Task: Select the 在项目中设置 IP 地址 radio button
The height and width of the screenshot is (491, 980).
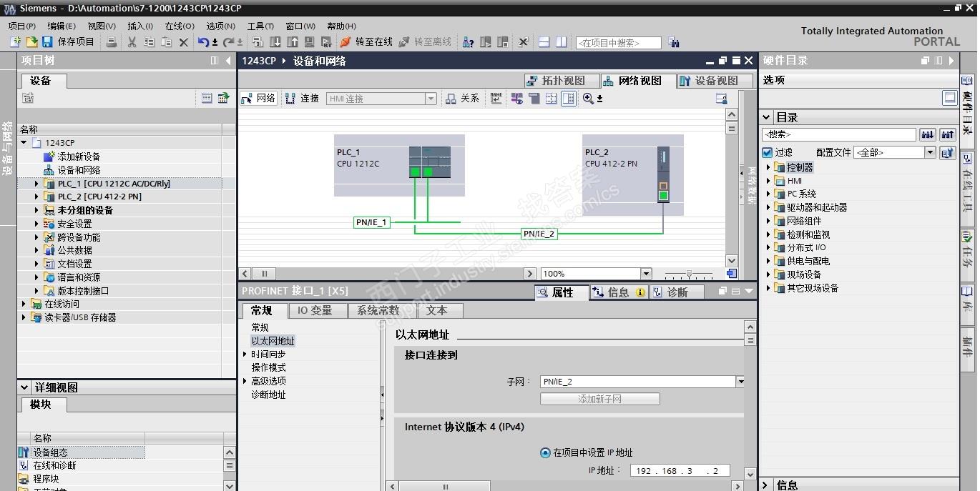Action: [x=546, y=452]
